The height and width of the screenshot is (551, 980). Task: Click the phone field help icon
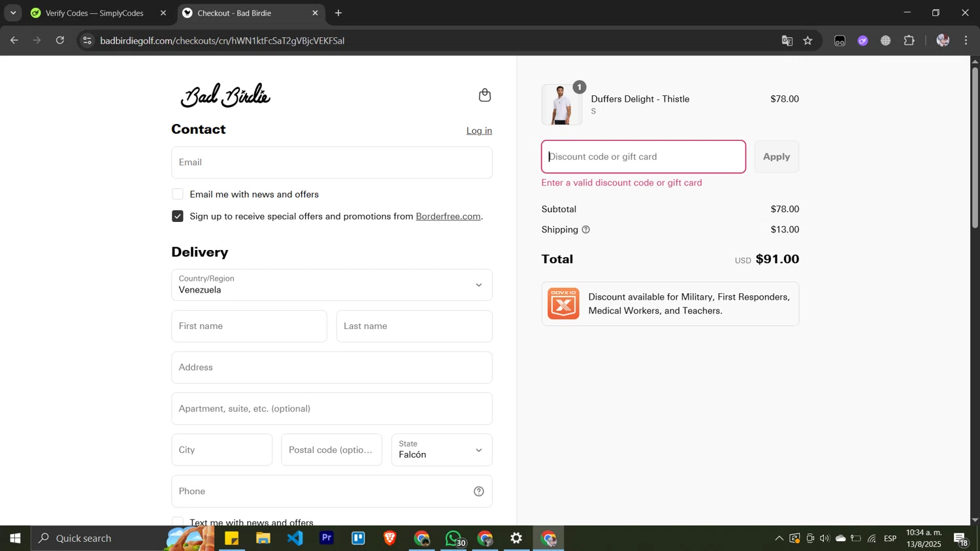tap(479, 492)
